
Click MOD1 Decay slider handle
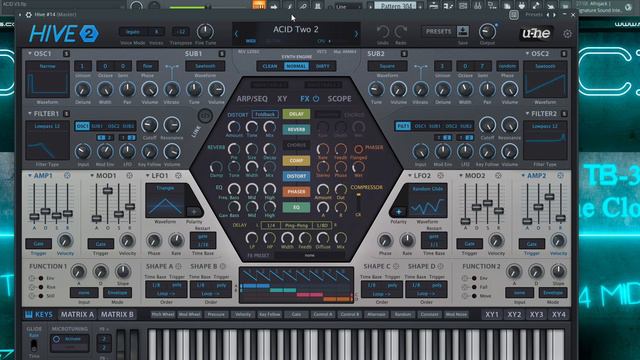click(108, 191)
